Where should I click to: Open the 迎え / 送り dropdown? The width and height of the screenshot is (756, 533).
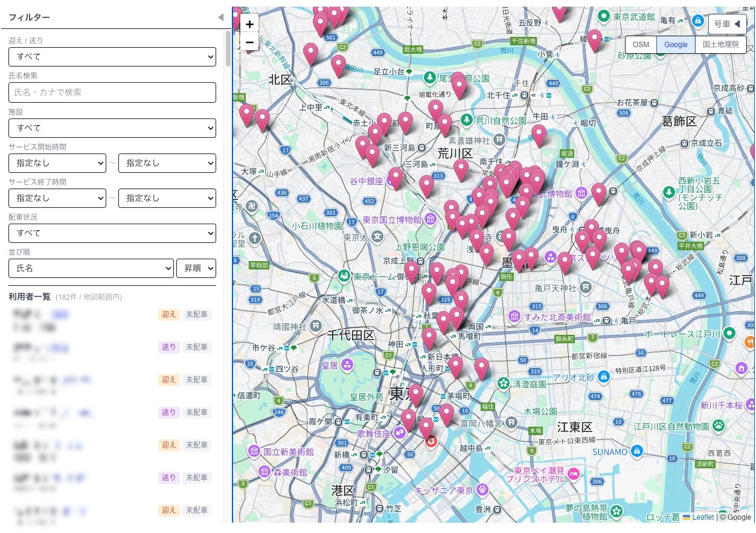(x=112, y=57)
